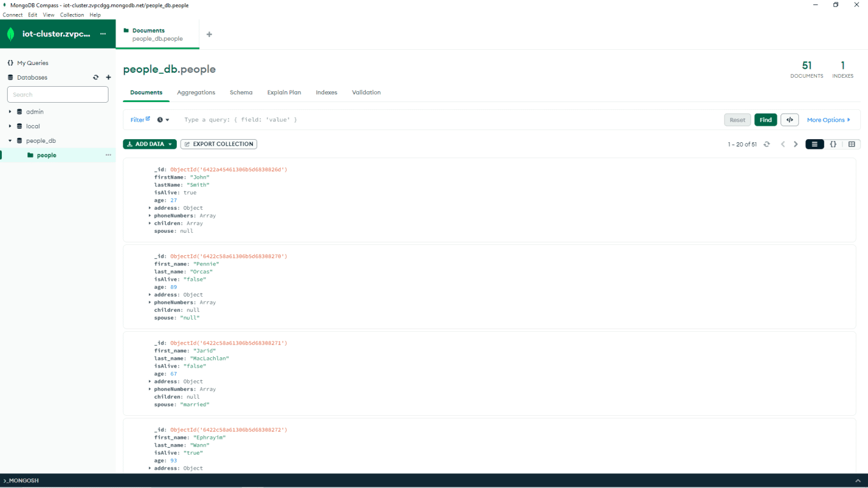Refresh the databases list in sidebar

click(96, 77)
